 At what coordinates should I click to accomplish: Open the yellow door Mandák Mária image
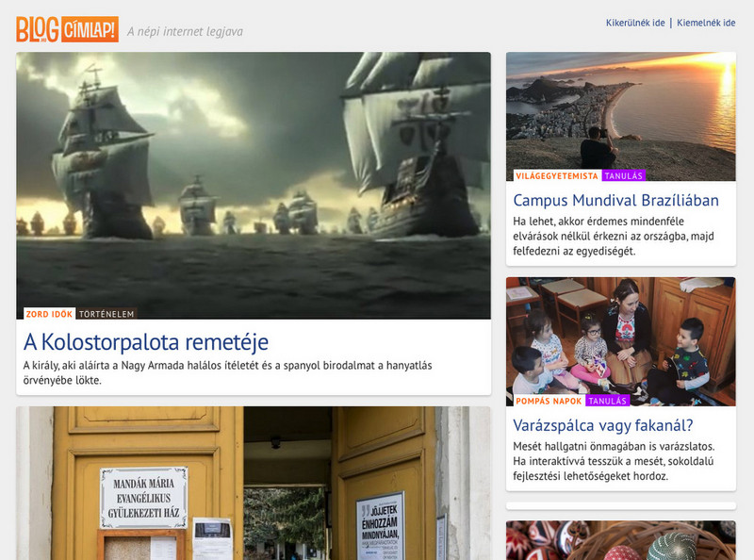pos(254,483)
